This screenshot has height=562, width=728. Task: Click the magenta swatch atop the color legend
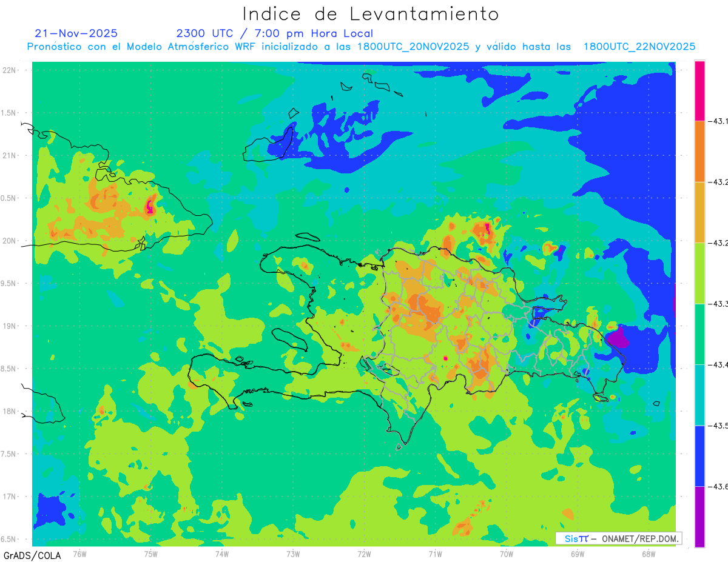(699, 90)
